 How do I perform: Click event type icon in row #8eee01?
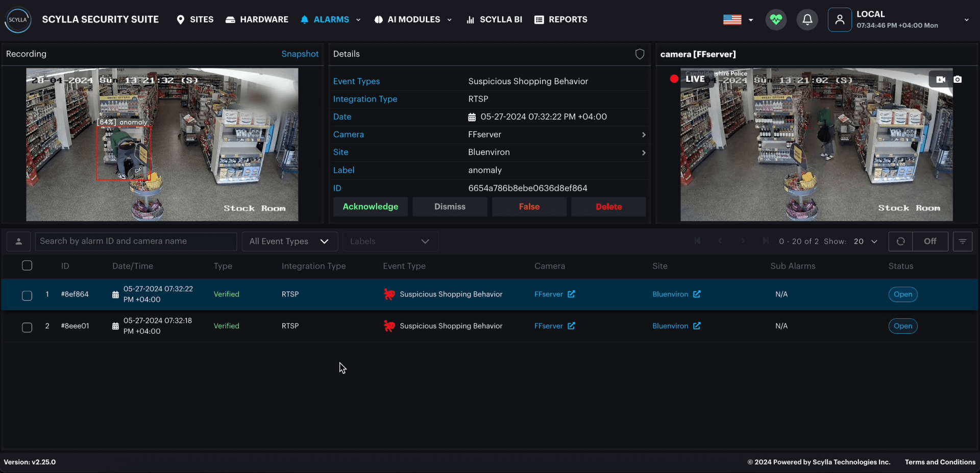(389, 326)
